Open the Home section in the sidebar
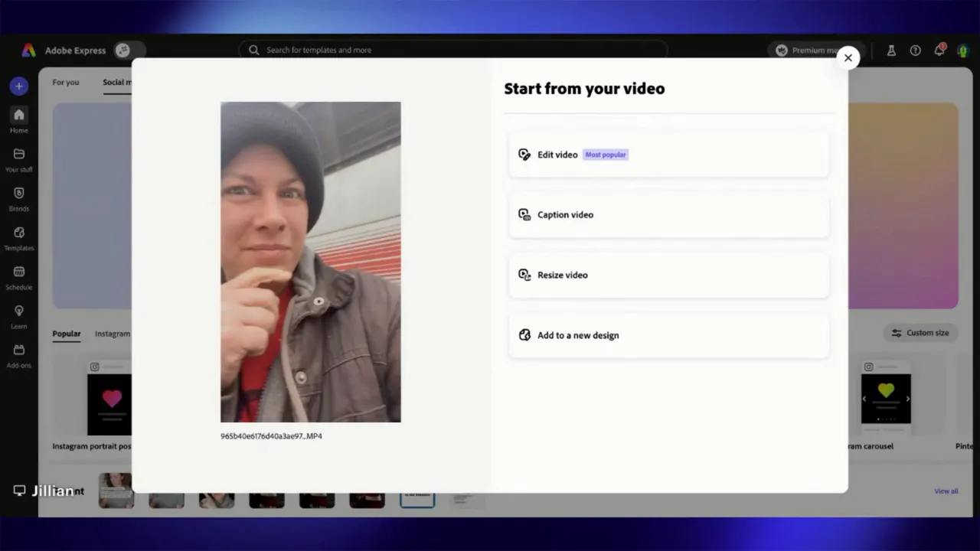 (18, 119)
